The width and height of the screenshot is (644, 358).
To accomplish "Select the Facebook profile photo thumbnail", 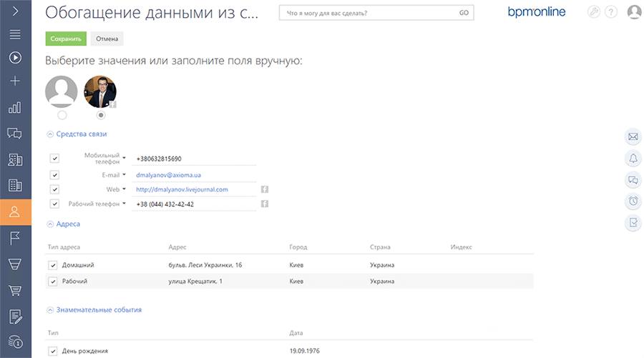I will (x=100, y=92).
